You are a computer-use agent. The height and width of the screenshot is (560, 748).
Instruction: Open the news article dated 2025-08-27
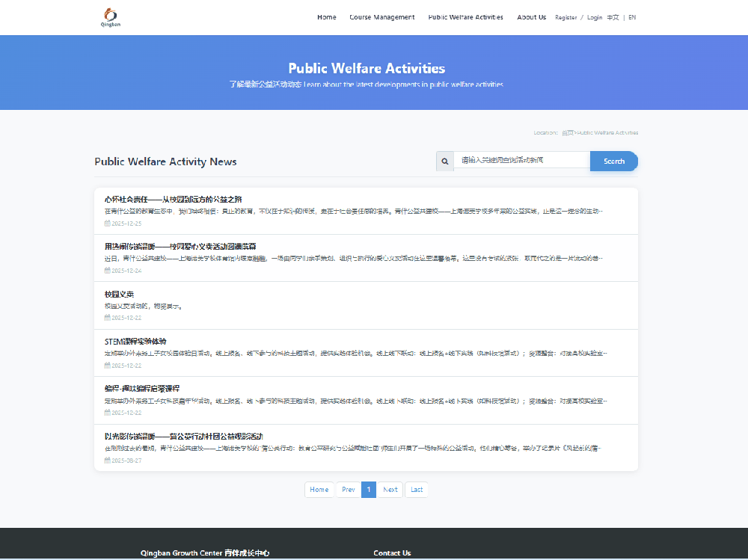[x=184, y=437]
